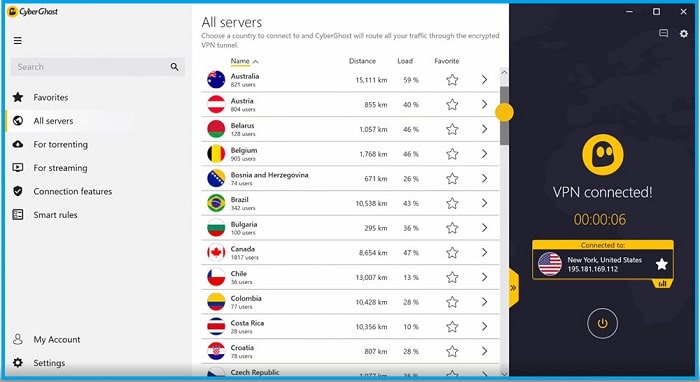Expand Belgium server list chevron
Viewport: 700px width, 382px height.
point(484,154)
